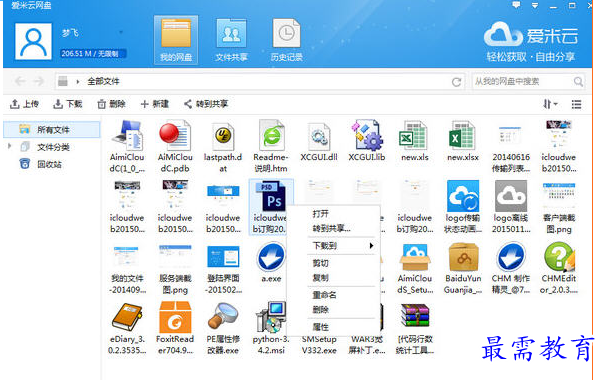Expand the 文件分类 tree node
Image resolution: width=603 pixels, height=380 pixels.
click(x=10, y=146)
